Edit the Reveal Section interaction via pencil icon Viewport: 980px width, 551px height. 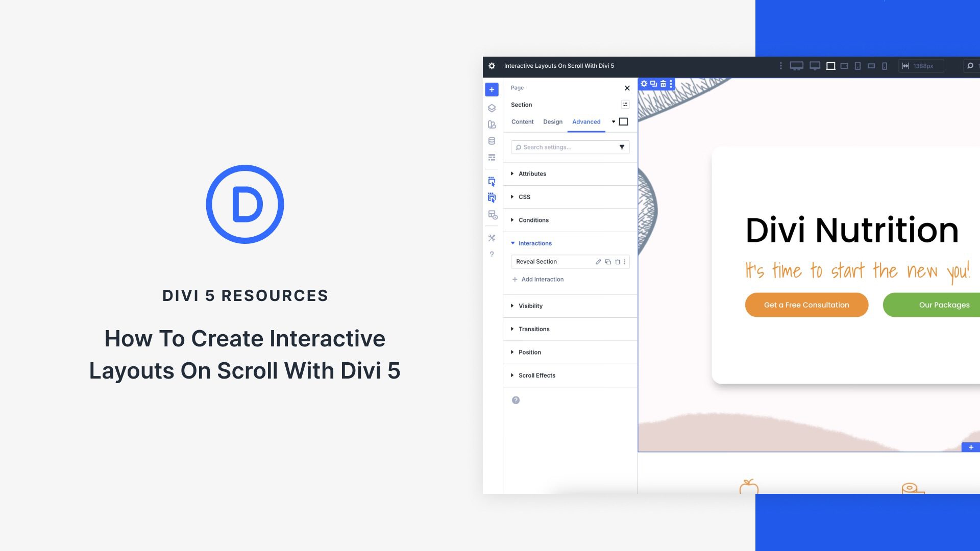tap(598, 261)
